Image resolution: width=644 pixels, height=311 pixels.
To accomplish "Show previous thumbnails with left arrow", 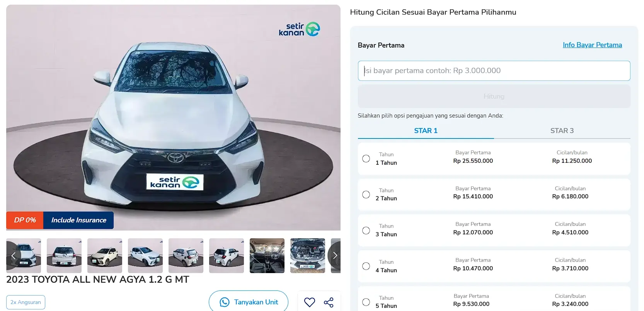I will point(13,256).
